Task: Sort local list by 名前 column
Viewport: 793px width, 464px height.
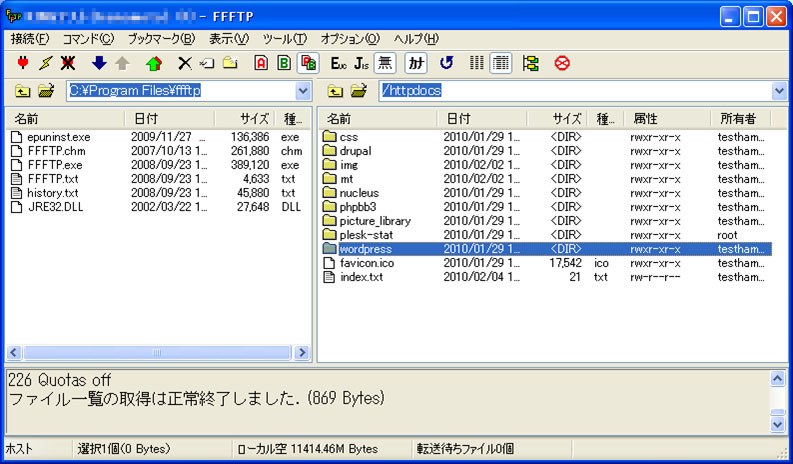Action: 66,119
